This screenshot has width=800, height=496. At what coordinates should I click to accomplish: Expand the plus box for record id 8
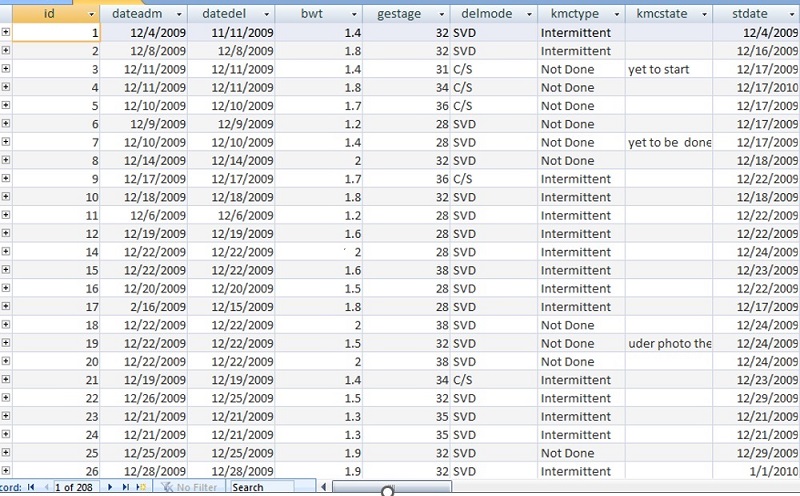[x=6, y=160]
